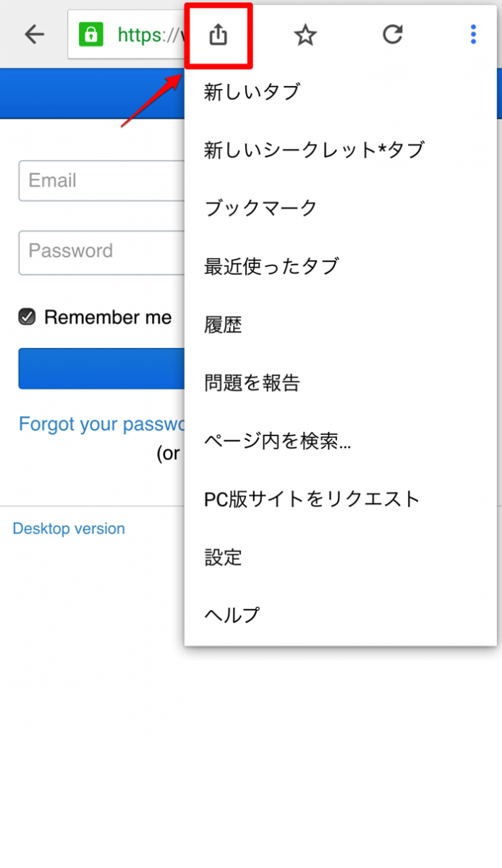
Task: Open ブックマーク from the menu
Action: 260,208
